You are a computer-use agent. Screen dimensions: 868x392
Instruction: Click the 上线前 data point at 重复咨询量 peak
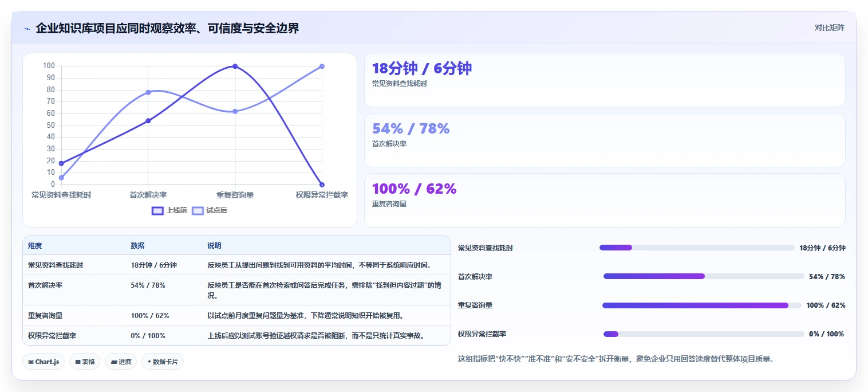coord(235,66)
